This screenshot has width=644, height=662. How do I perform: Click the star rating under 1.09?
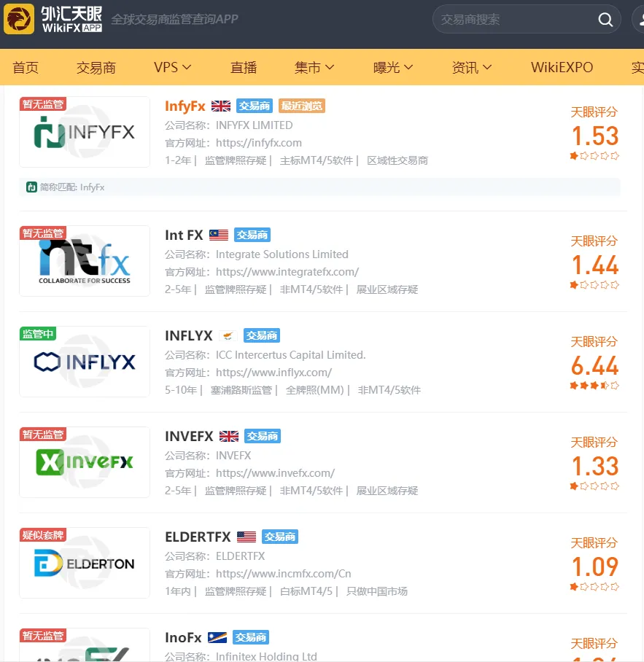click(x=594, y=586)
